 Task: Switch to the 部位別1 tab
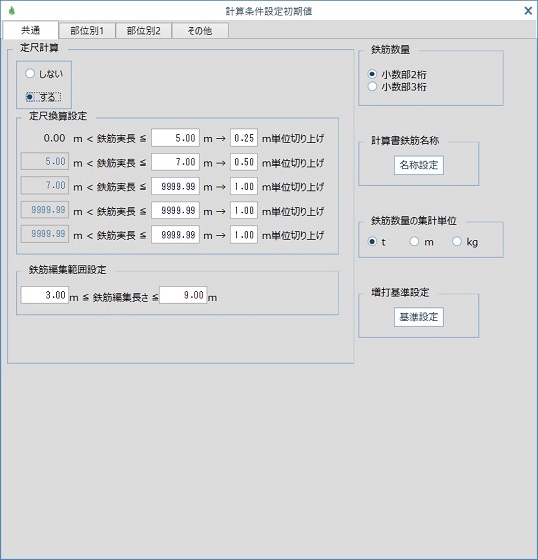tap(87, 31)
